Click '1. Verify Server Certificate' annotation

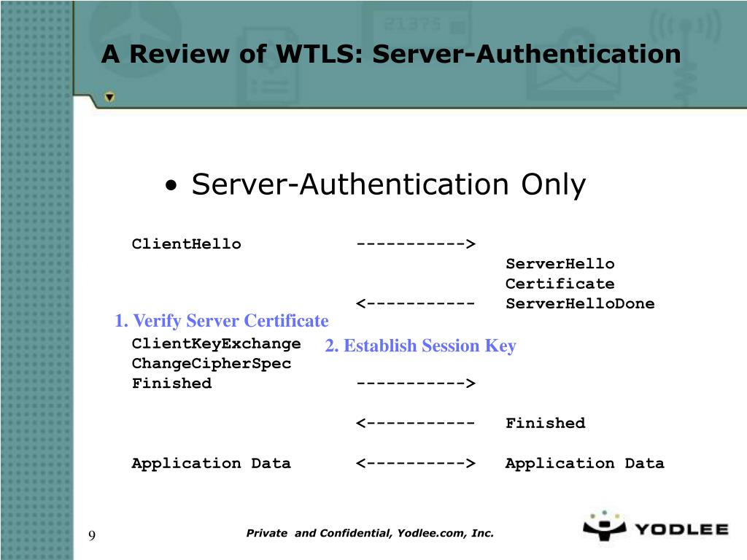pos(222,321)
